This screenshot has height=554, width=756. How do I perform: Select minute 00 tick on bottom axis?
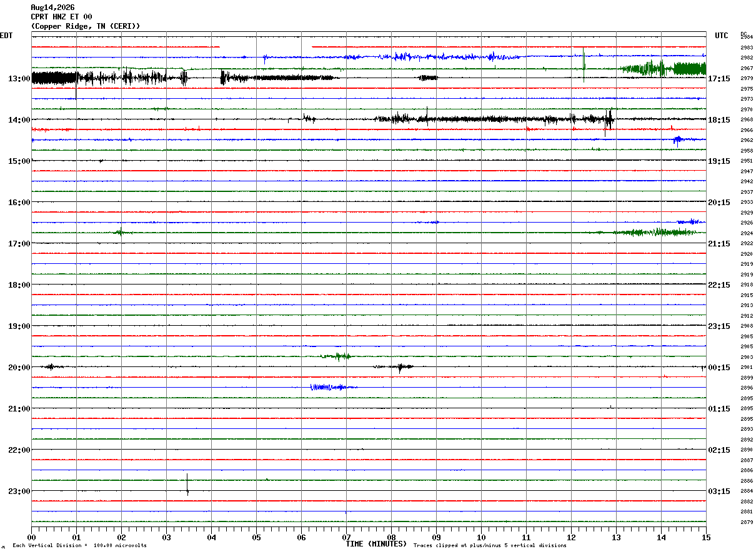click(31, 537)
